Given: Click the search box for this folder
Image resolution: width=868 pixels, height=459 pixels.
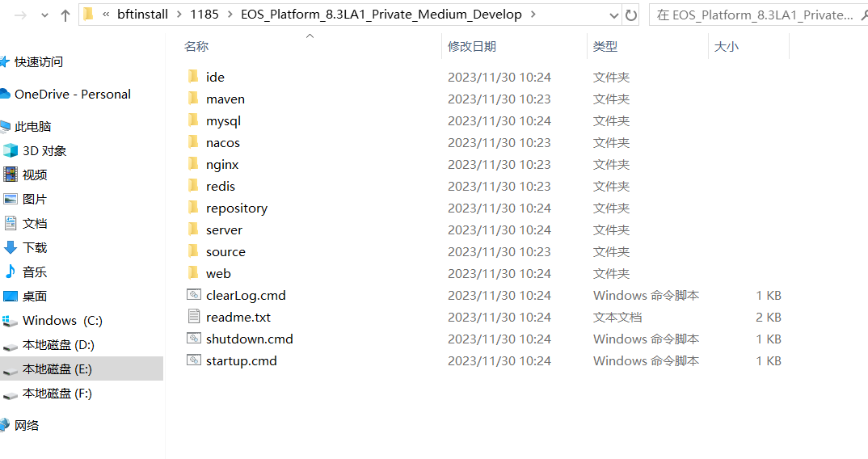Looking at the screenshot, I should pos(756,15).
